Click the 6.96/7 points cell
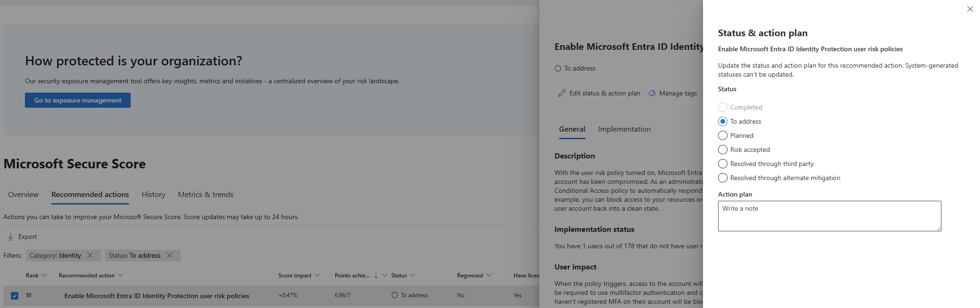 pyautogui.click(x=342, y=295)
